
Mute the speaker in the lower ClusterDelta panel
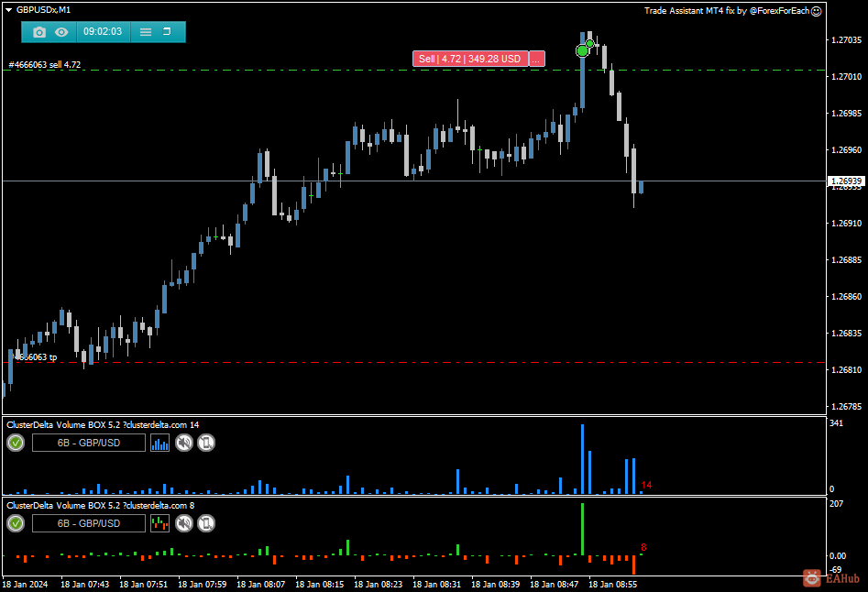182,523
